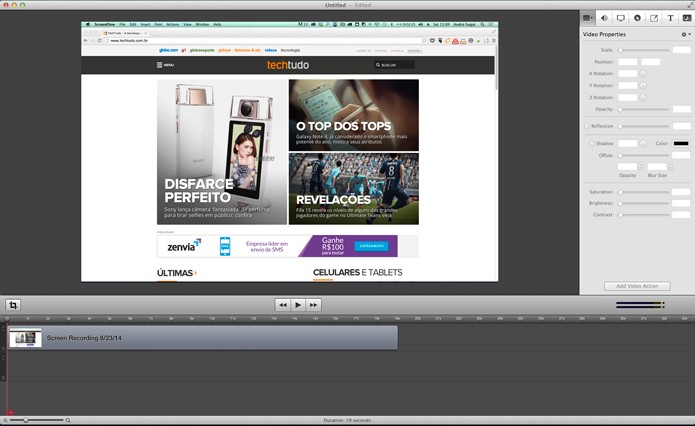695x426 pixels.
Task: Click the Blur Size stepper arrows
Action: 670,166
